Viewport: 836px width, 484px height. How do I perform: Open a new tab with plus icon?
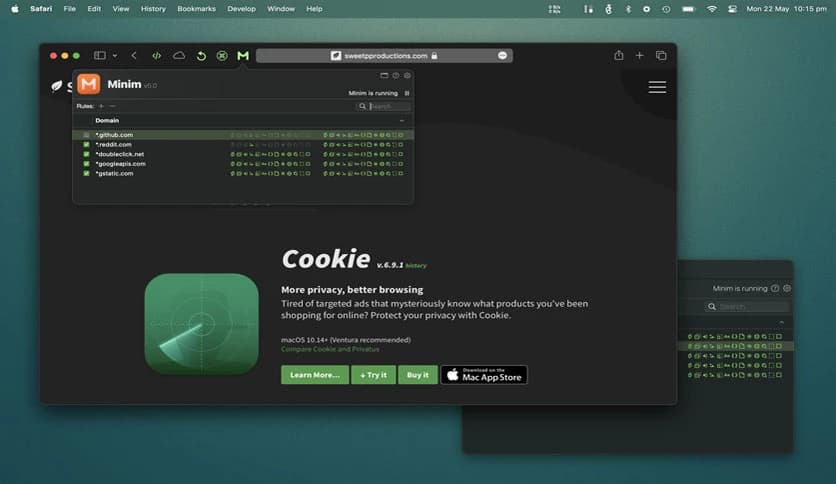(639, 55)
